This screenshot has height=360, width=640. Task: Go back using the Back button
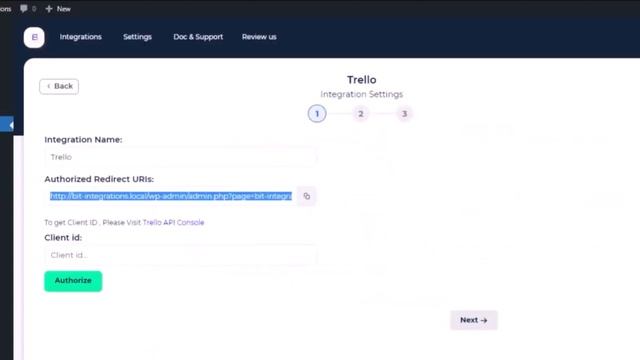pos(59,86)
